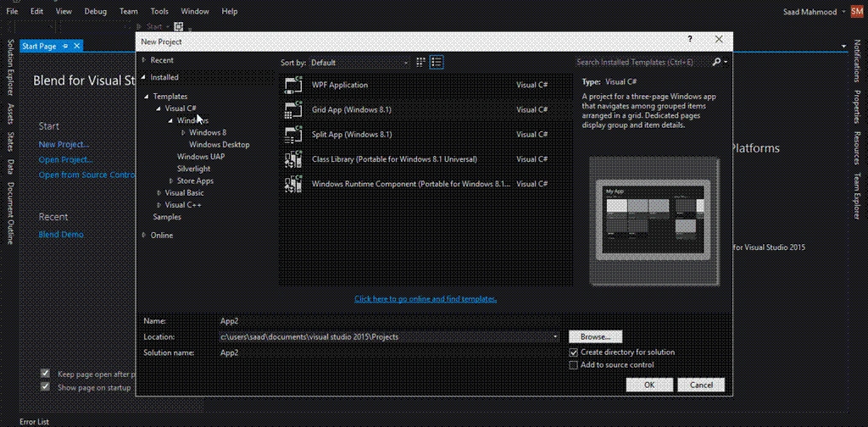Open the dialog help question mark
Image resolution: width=868 pixels, height=427 pixels.
(690, 39)
